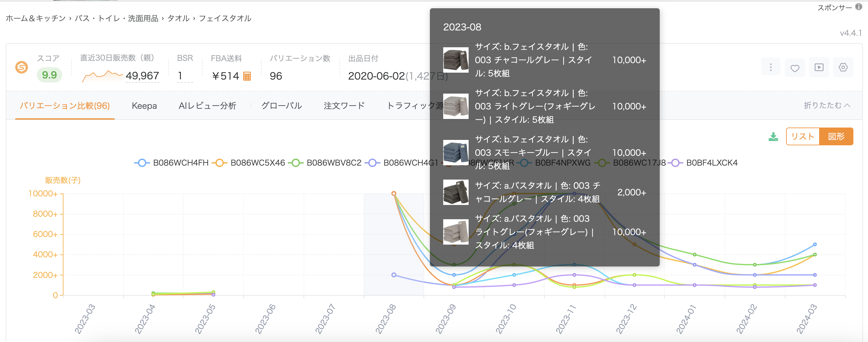This screenshot has width=868, height=342.
Task: Switch to 図形 chart view
Action: coord(836,136)
